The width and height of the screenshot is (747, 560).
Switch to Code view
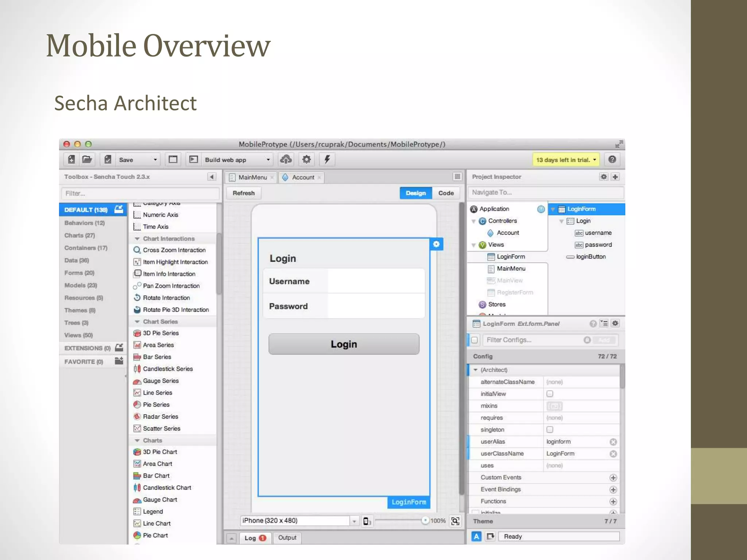click(446, 193)
